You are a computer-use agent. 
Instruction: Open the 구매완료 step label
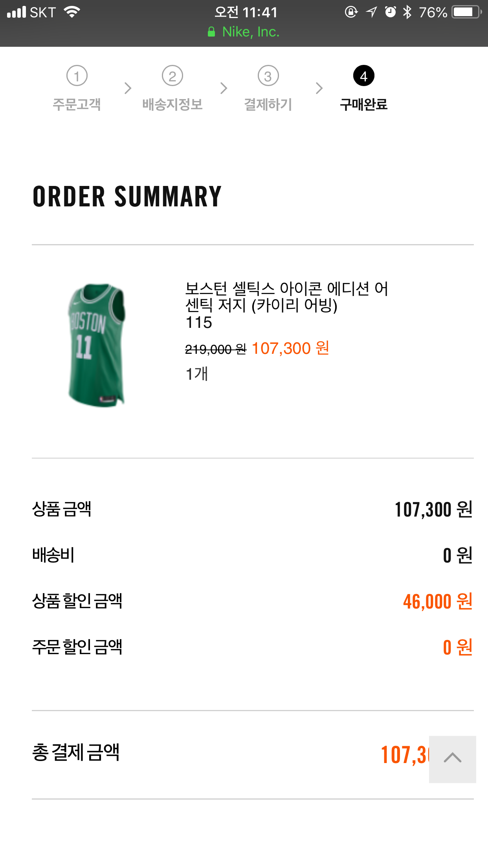pyautogui.click(x=363, y=105)
